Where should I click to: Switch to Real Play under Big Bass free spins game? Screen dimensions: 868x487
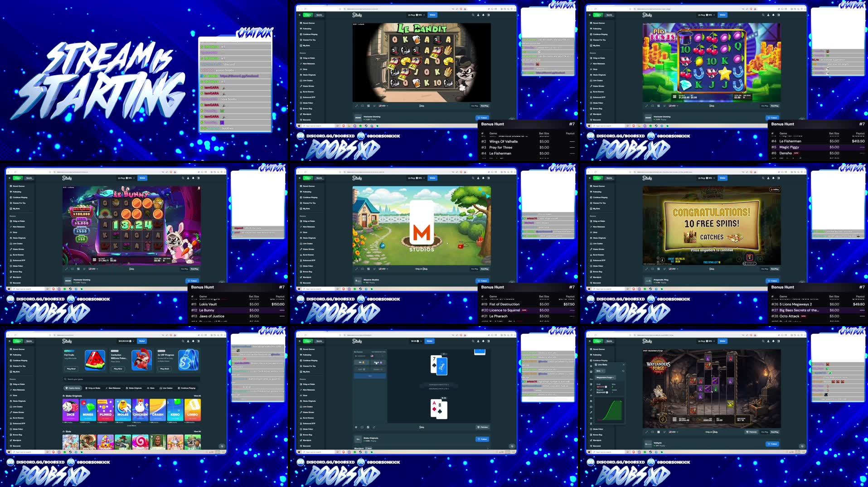pyautogui.click(x=775, y=269)
